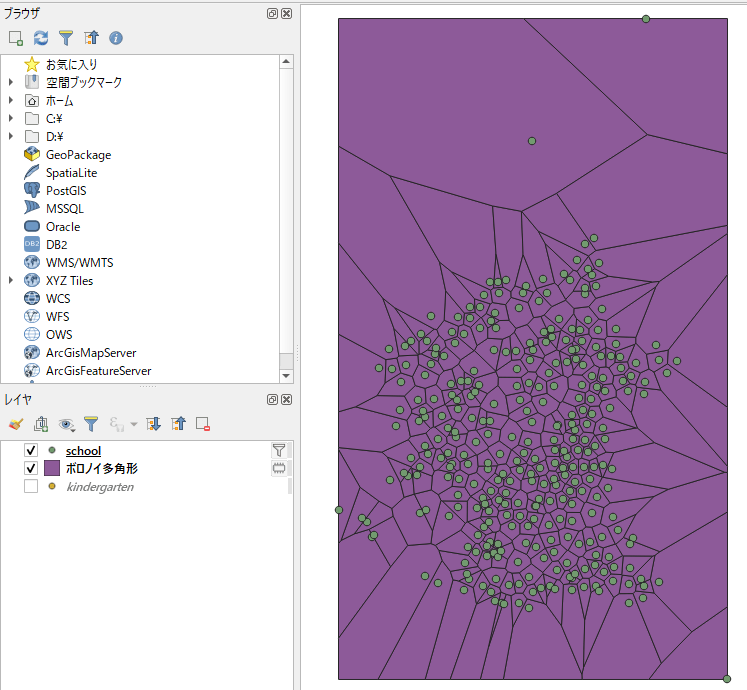Close the Layers panel
The height and width of the screenshot is (690, 747).
(286, 399)
